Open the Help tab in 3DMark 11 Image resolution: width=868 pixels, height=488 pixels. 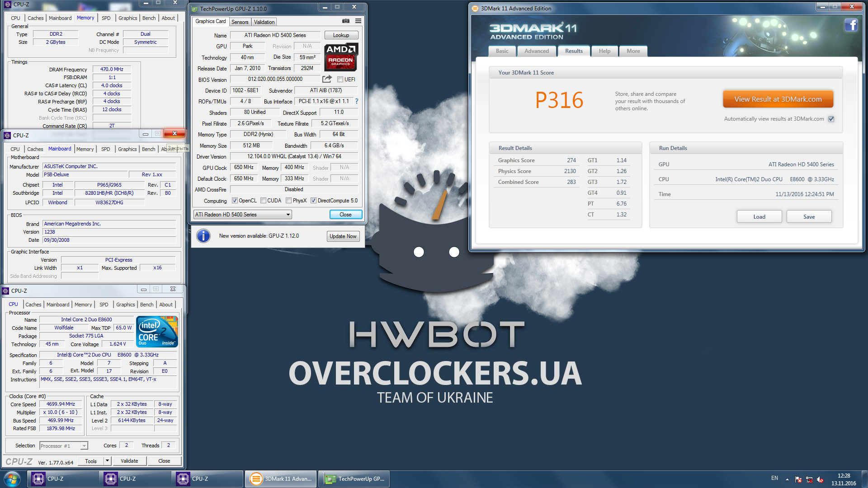tap(604, 51)
